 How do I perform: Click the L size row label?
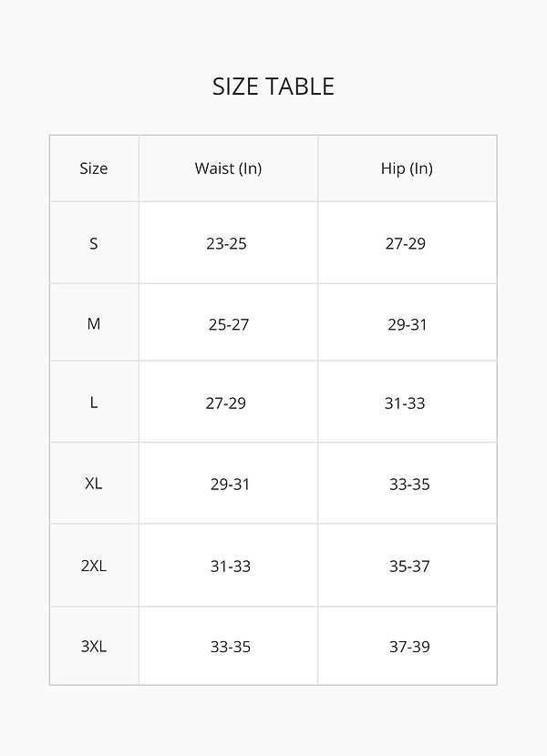94,403
